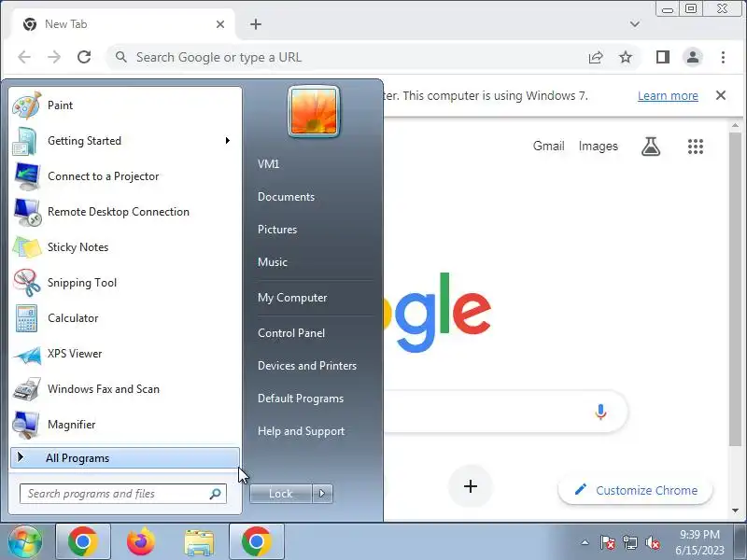The width and height of the screenshot is (747, 560).
Task: Dismiss the Windows 7 notification bar
Action: 721,95
